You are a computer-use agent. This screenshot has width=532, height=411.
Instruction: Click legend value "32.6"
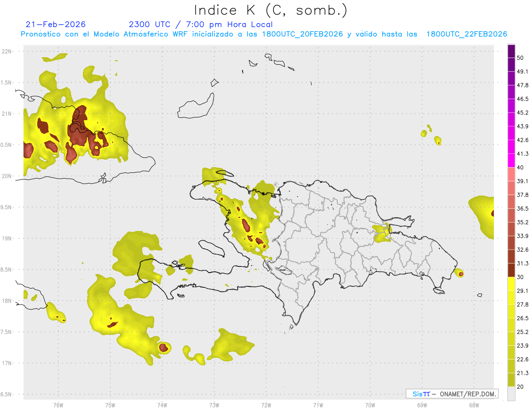(523, 250)
